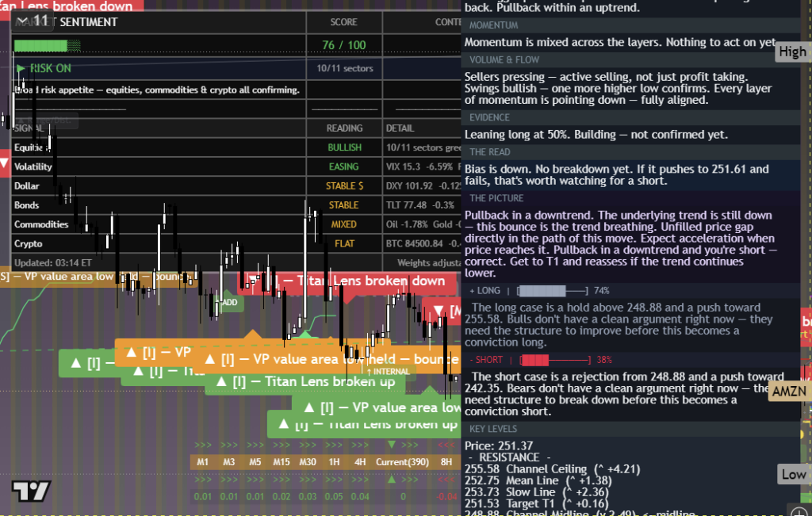Click the AMZN symbol label

point(789,392)
